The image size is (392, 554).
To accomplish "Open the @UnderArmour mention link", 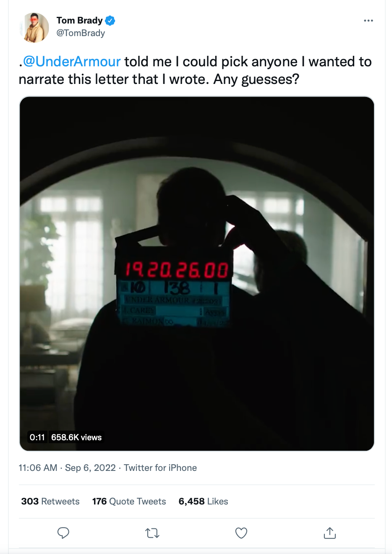I will (72, 62).
